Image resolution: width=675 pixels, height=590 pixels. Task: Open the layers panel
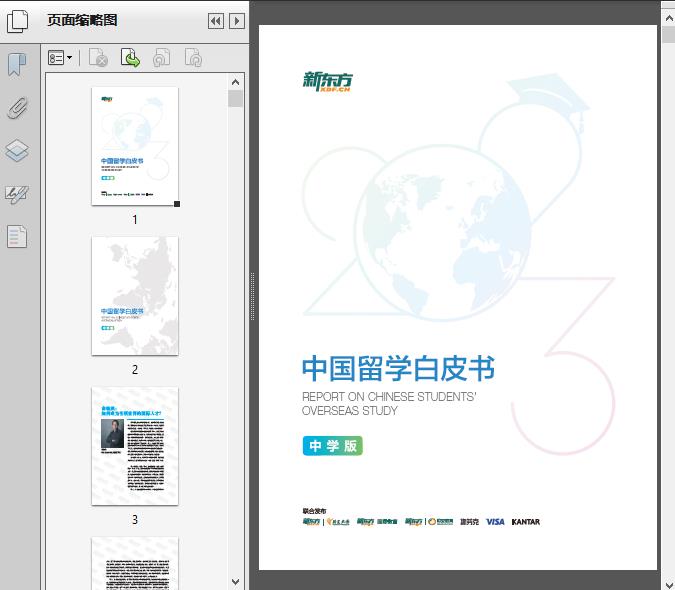click(x=17, y=151)
